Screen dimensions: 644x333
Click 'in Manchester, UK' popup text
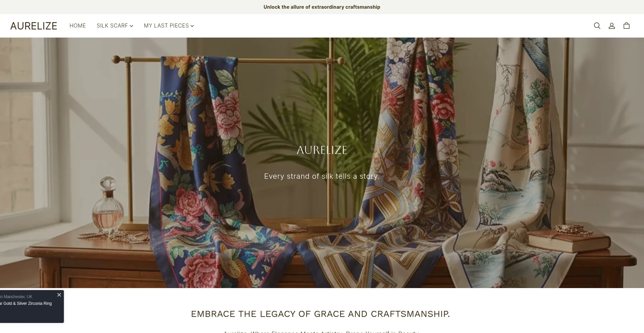coord(16,297)
